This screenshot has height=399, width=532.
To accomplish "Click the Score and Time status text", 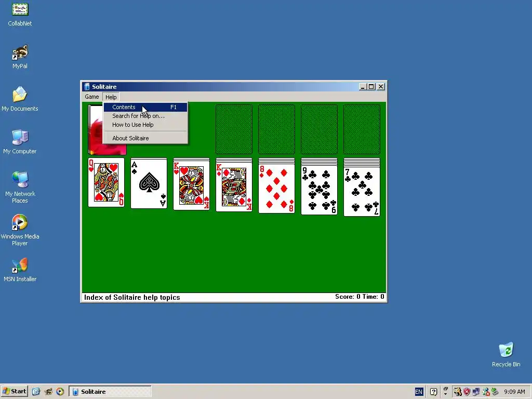I will pos(360,297).
